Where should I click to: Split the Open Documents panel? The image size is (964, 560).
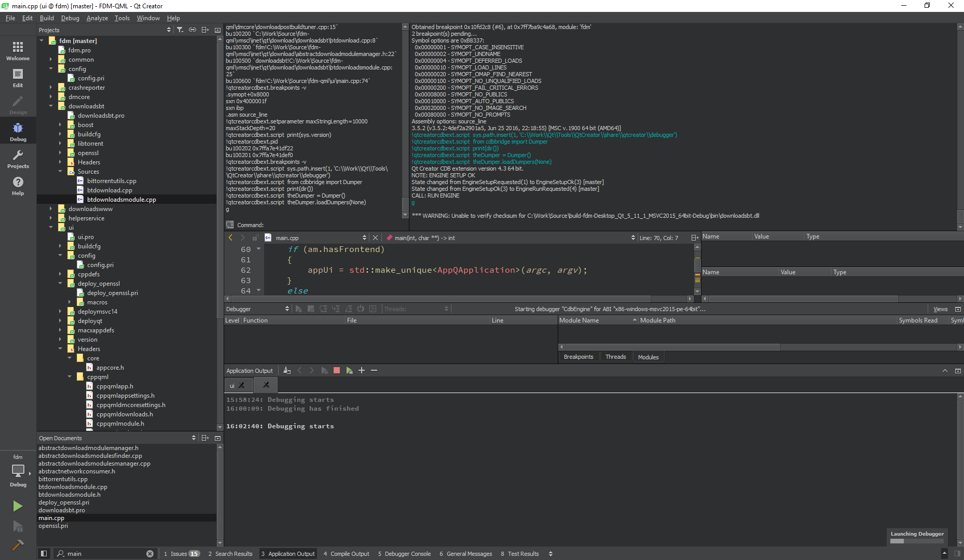pyautogui.click(x=205, y=438)
